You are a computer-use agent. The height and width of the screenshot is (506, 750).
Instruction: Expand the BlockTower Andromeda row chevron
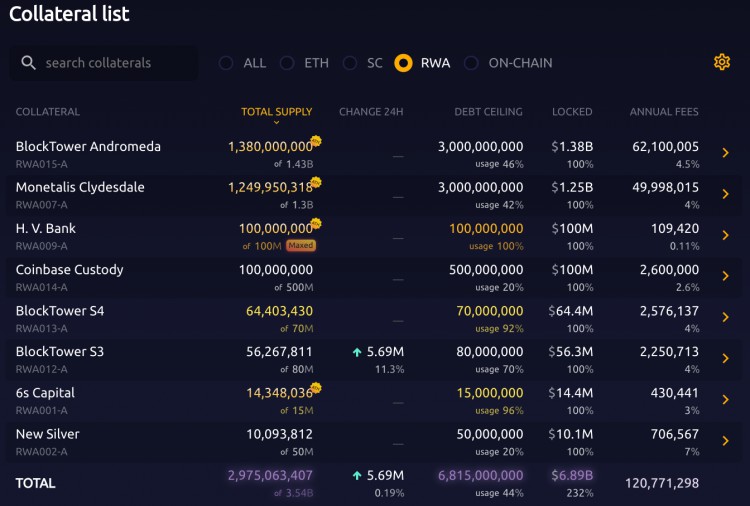[725, 153]
